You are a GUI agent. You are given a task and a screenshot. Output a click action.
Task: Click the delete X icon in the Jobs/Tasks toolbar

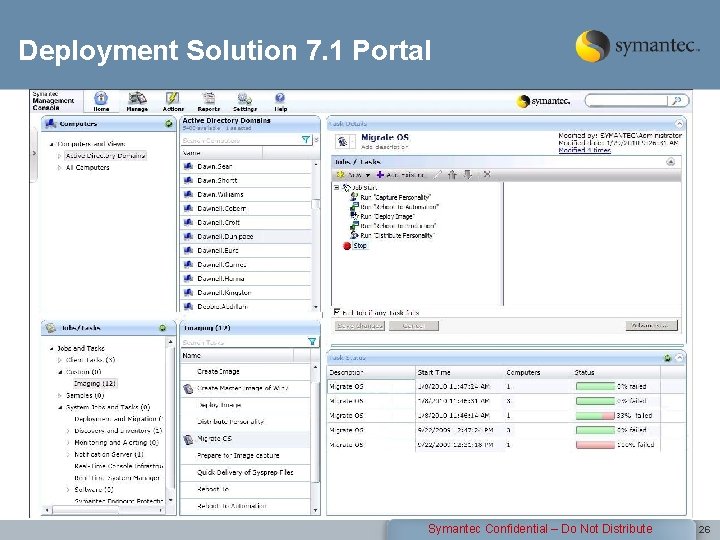click(487, 174)
